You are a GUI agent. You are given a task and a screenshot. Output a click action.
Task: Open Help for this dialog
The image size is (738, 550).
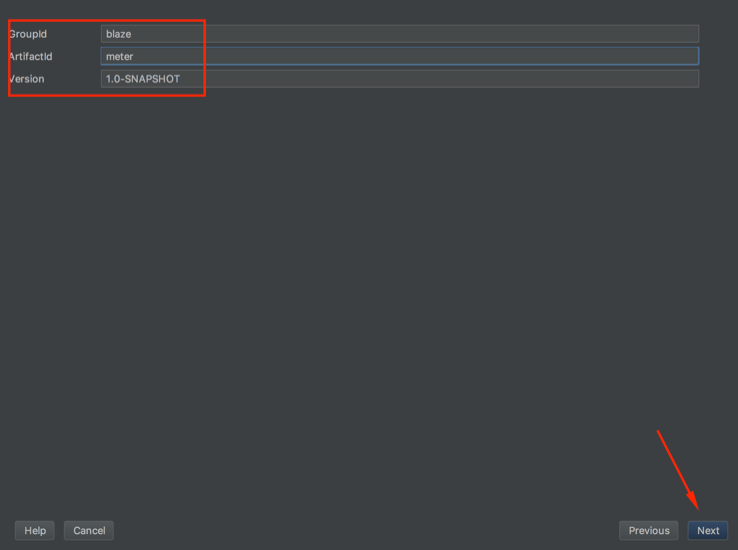[35, 530]
